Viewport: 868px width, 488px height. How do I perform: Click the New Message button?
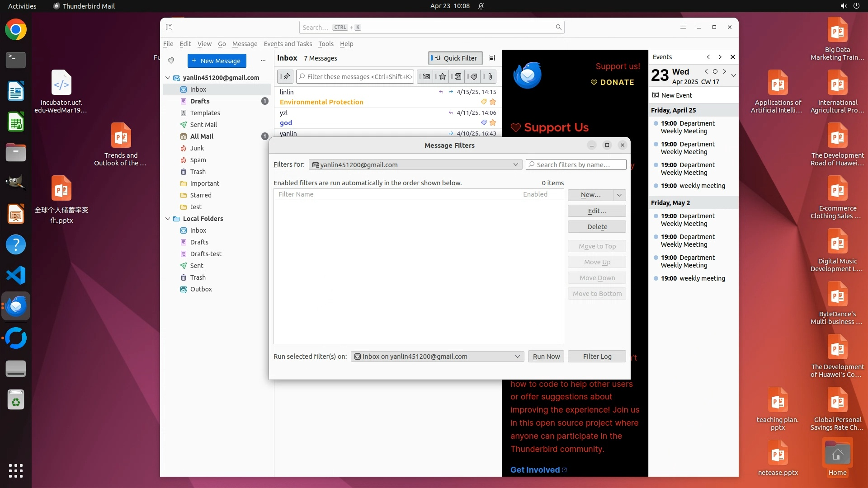point(217,61)
